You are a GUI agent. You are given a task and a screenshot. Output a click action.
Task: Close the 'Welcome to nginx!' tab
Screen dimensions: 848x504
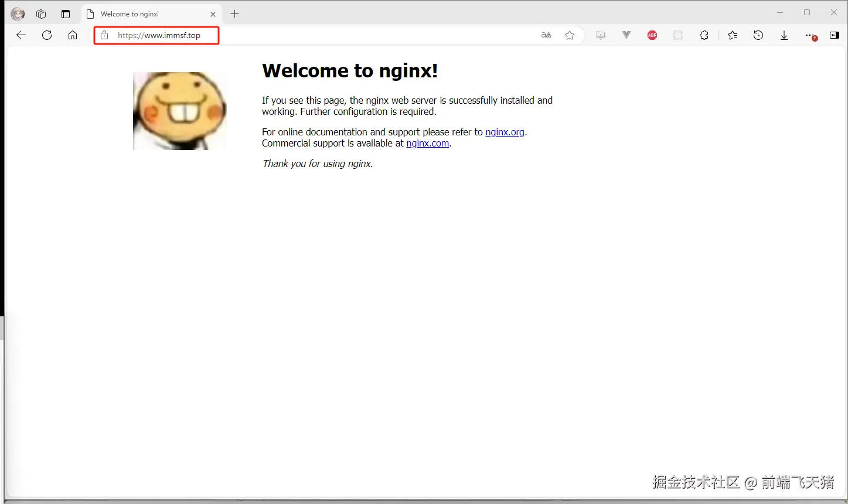click(x=213, y=14)
